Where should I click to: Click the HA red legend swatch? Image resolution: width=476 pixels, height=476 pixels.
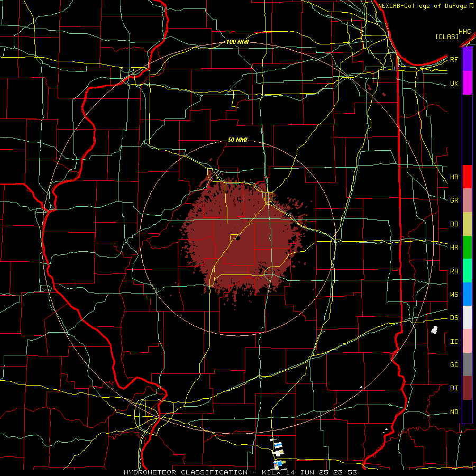click(467, 177)
